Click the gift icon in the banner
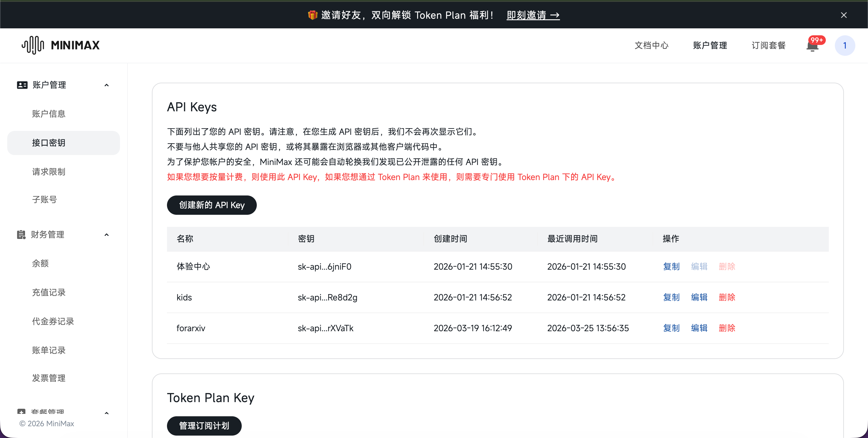The height and width of the screenshot is (438, 868). click(x=312, y=15)
